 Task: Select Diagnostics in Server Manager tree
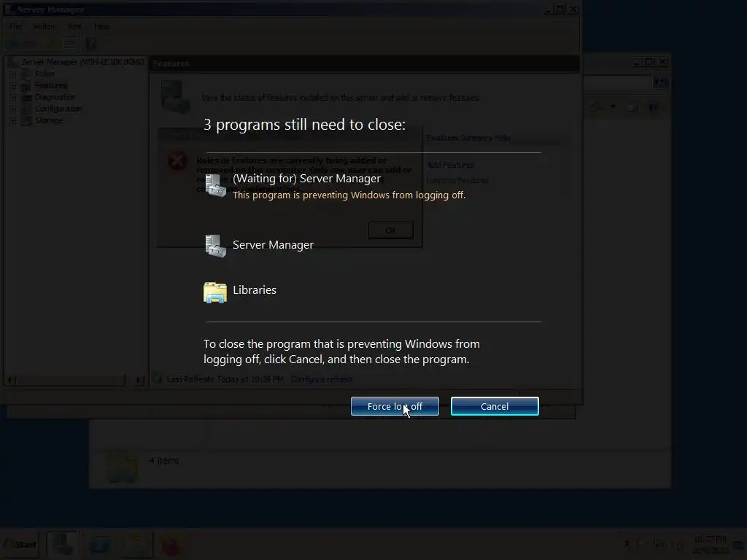coord(55,97)
